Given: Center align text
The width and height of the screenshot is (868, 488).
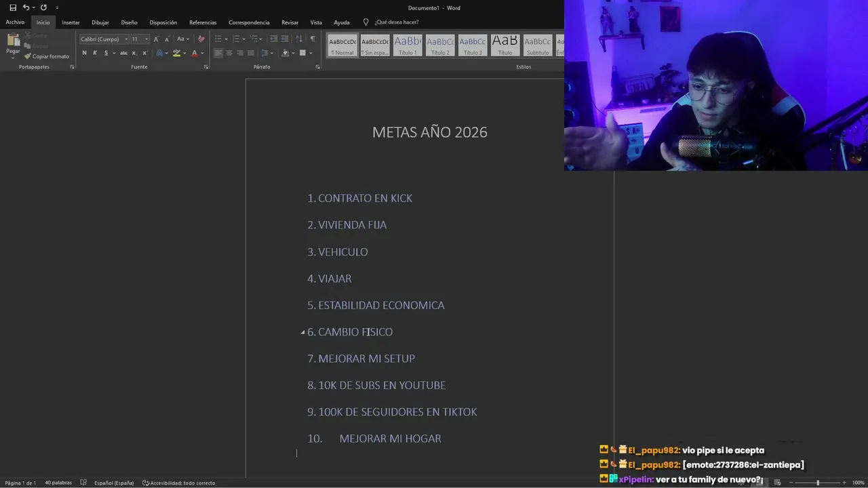Looking at the screenshot, I should (x=229, y=53).
